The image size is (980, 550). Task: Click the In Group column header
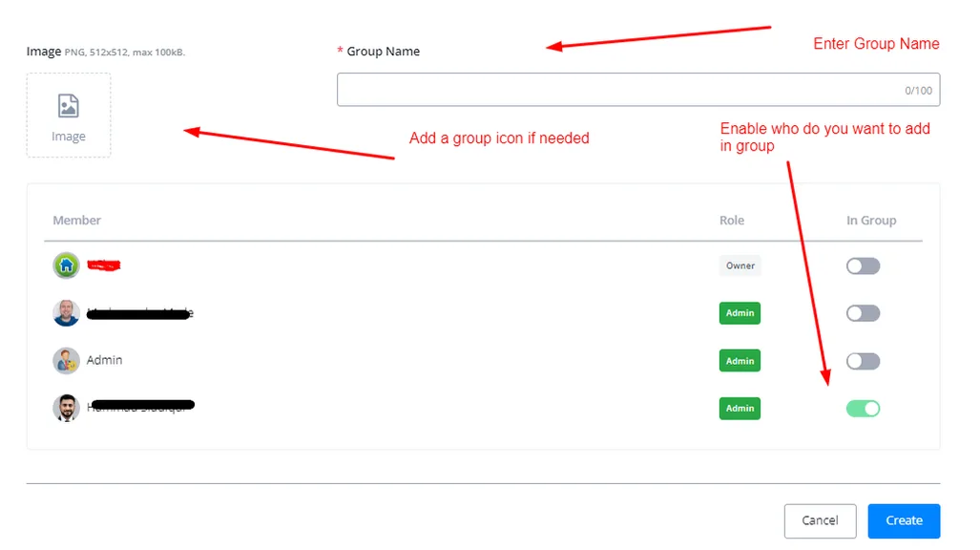[x=871, y=221]
